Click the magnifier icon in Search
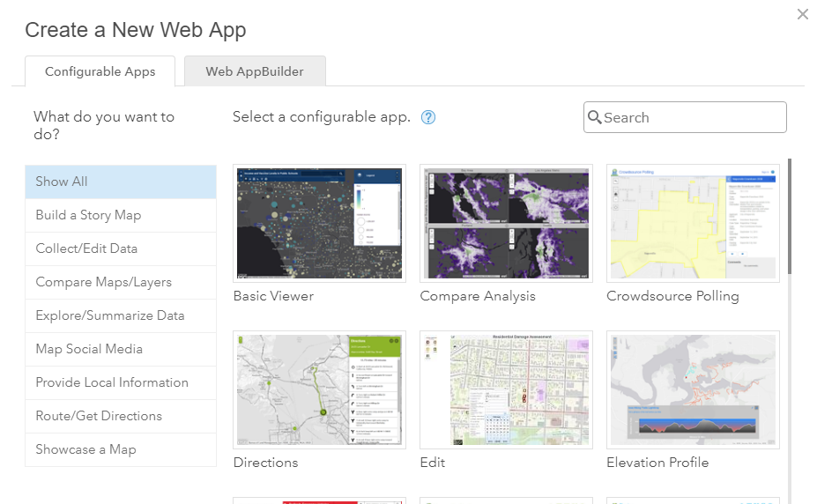 click(595, 117)
